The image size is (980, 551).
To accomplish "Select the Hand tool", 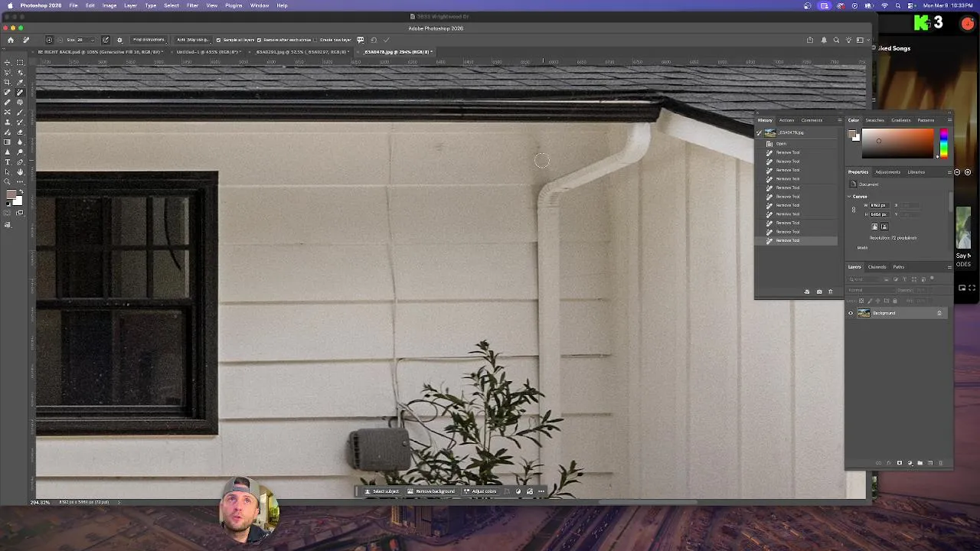I will click(20, 171).
